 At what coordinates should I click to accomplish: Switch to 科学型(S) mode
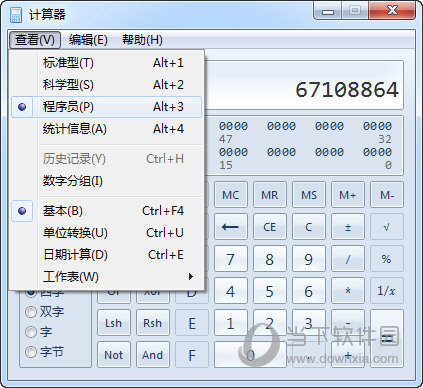(106, 85)
